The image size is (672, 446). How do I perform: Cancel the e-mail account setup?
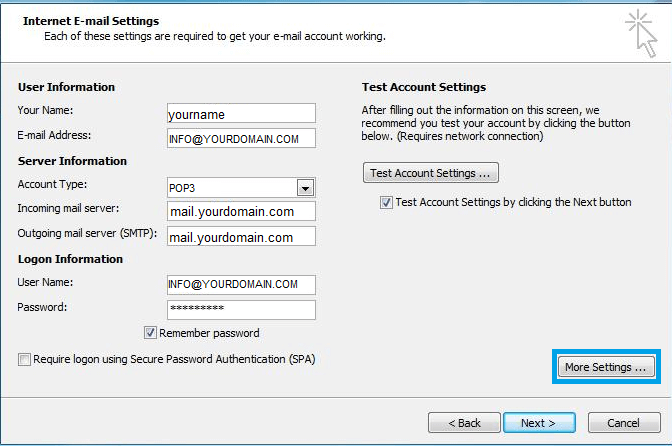pos(624,423)
